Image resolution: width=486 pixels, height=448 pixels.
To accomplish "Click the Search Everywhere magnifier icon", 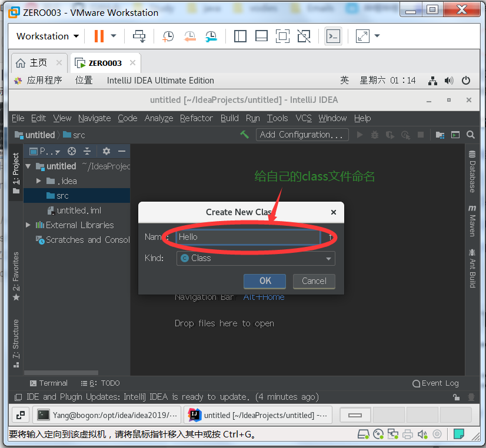I will tap(471, 135).
